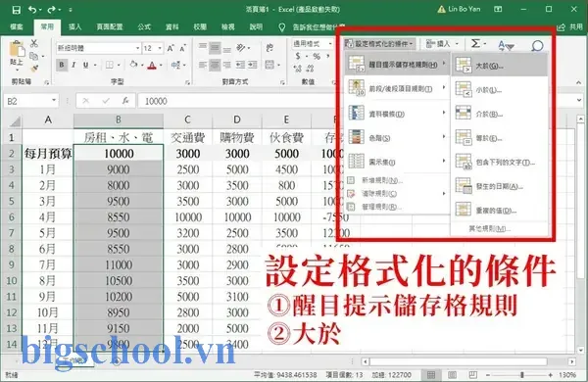Open the Borders dropdown arrow
The width and height of the screenshot is (588, 382).
click(119, 65)
